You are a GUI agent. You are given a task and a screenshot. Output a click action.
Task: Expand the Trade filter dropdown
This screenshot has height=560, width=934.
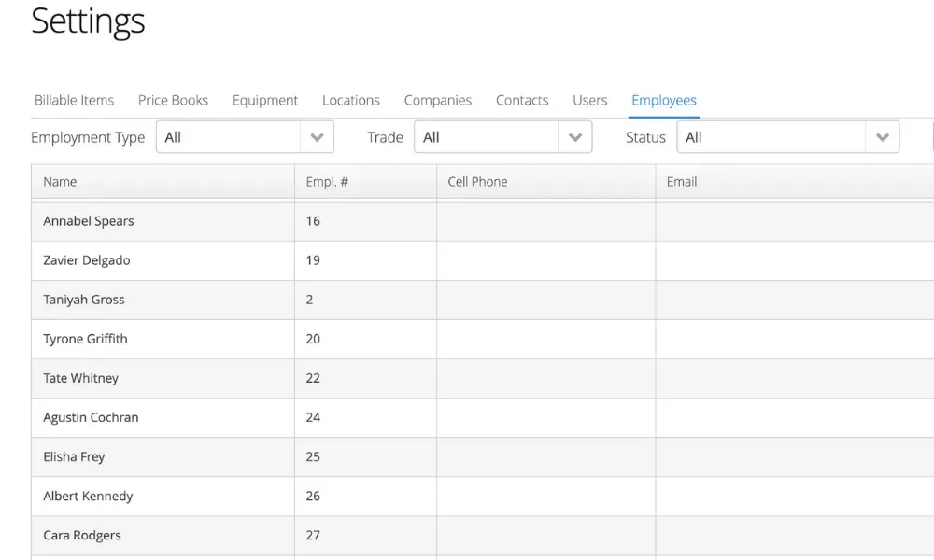point(502,137)
